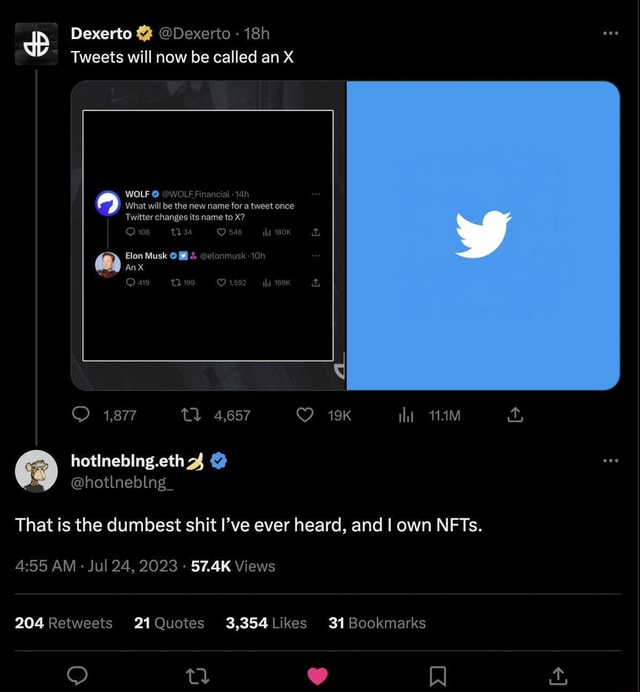Retweet the Dexerto post with 4,657 retweets
640x692 pixels.
click(x=196, y=415)
